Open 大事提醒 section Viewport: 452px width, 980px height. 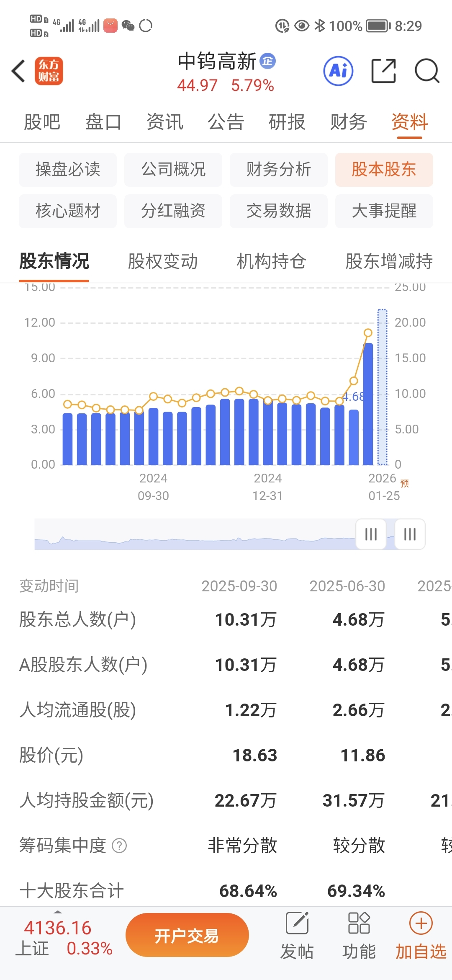[384, 211]
